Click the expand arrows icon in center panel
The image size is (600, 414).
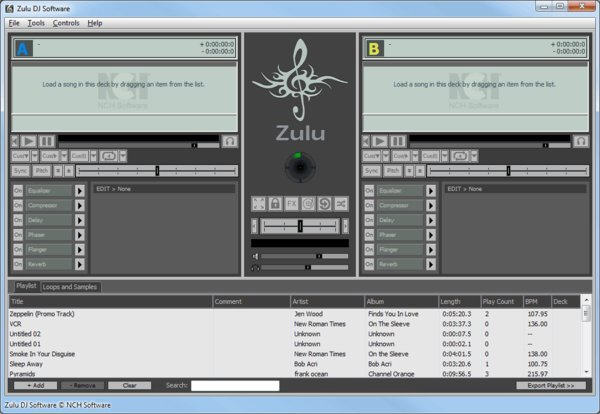259,204
